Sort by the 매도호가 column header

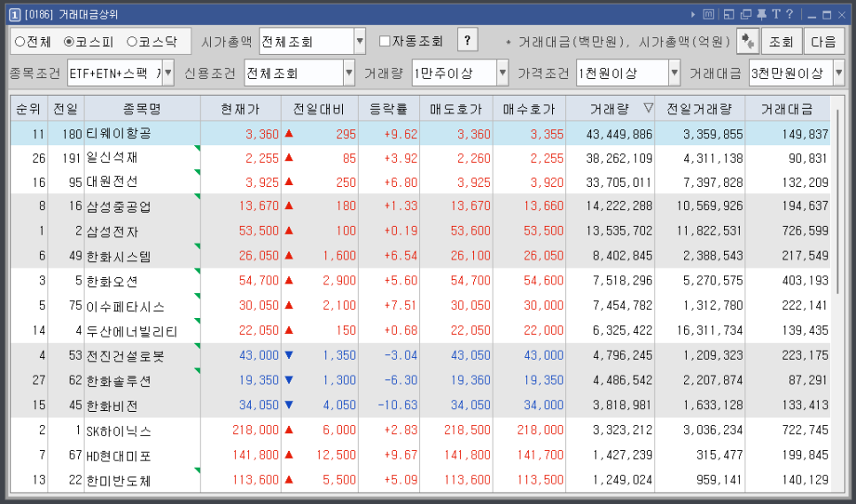click(456, 109)
